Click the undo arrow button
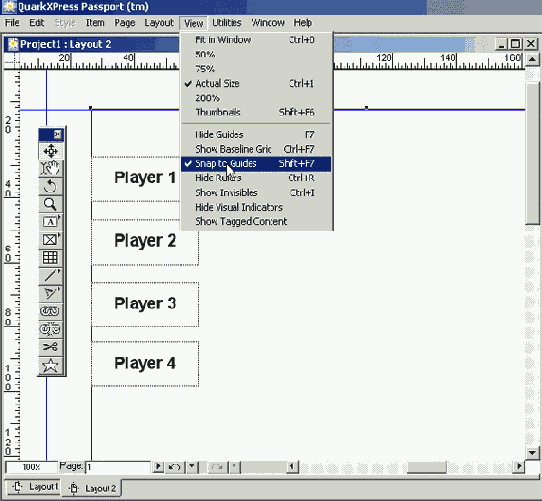This screenshot has width=542, height=501. (x=175, y=467)
